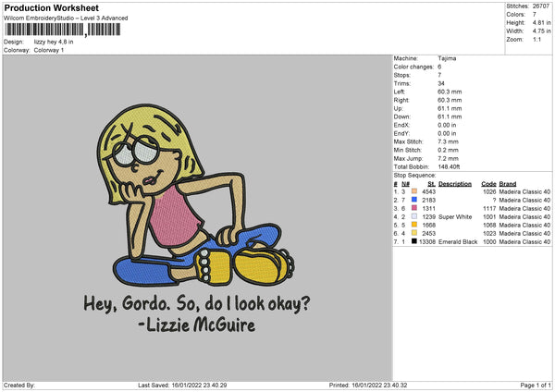Image resolution: width=555 pixels, height=392 pixels.
Task: Click the "Printed: 16/01/2022" footer entry
Action: [x=368, y=386]
